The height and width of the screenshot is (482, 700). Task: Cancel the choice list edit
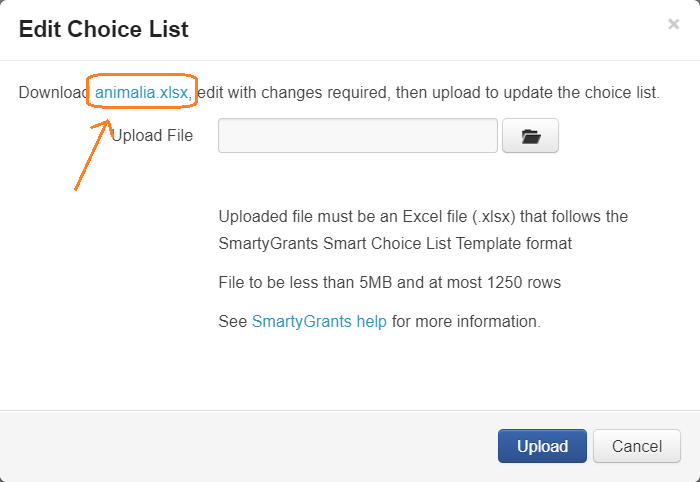coord(637,446)
